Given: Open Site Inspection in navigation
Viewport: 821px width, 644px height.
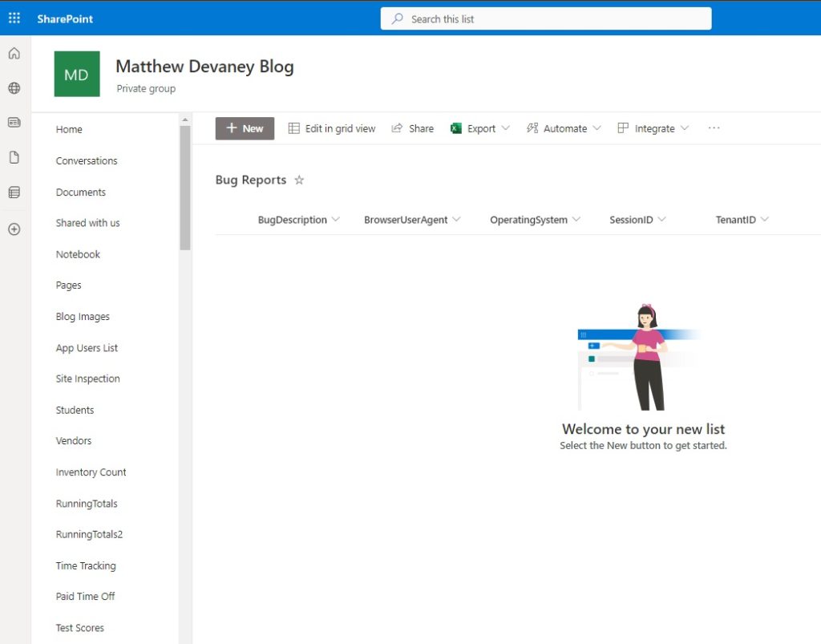Looking at the screenshot, I should coord(88,379).
